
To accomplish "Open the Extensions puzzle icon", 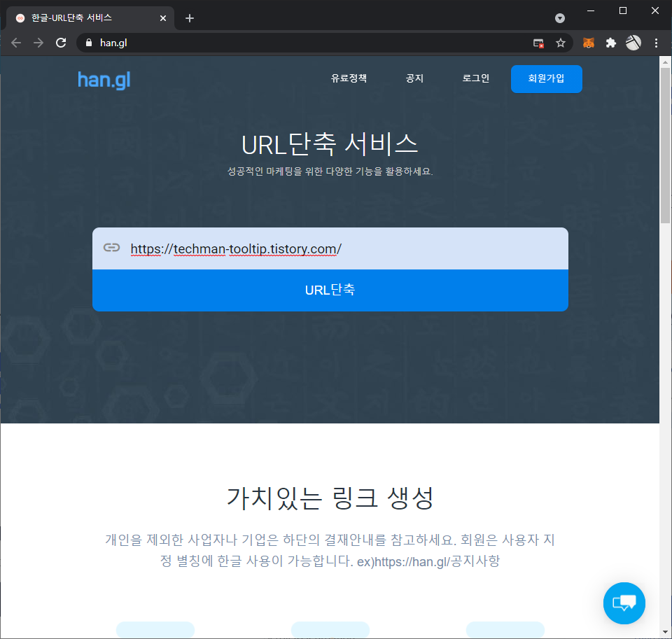I will coord(611,43).
